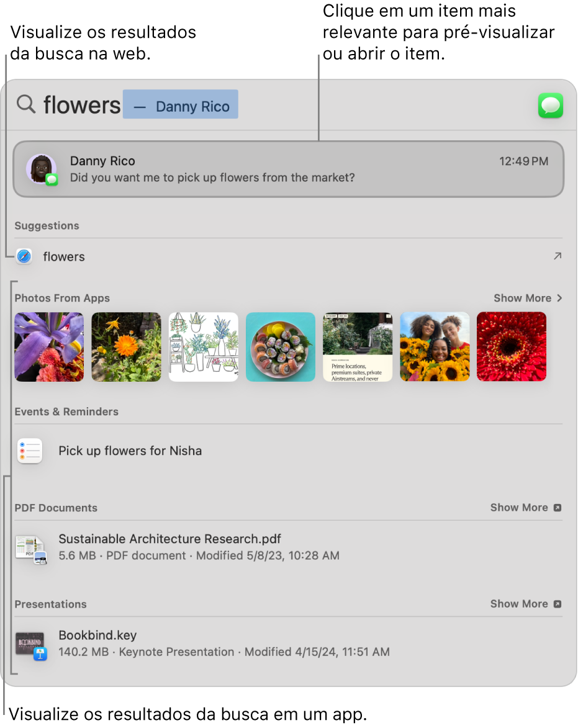Expand Show More for Photos From Apps
The height and width of the screenshot is (728, 578).
528,298
